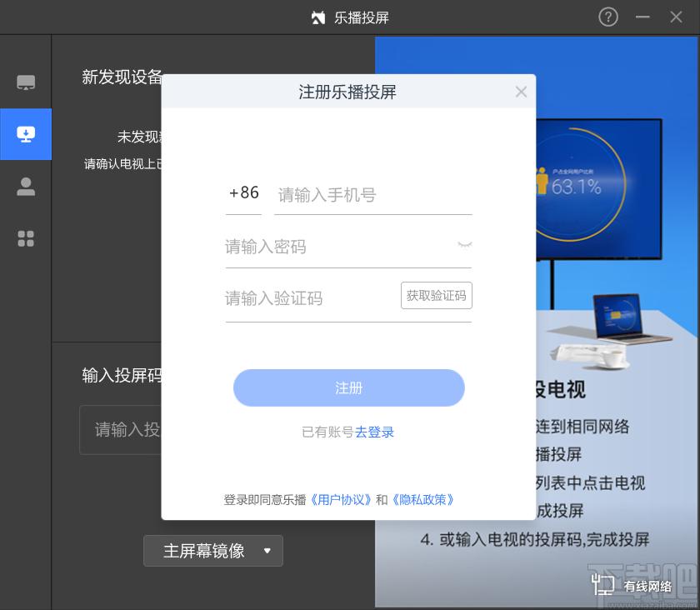The height and width of the screenshot is (610, 700).
Task: Click the TV illustration image
Action: click(x=598, y=189)
